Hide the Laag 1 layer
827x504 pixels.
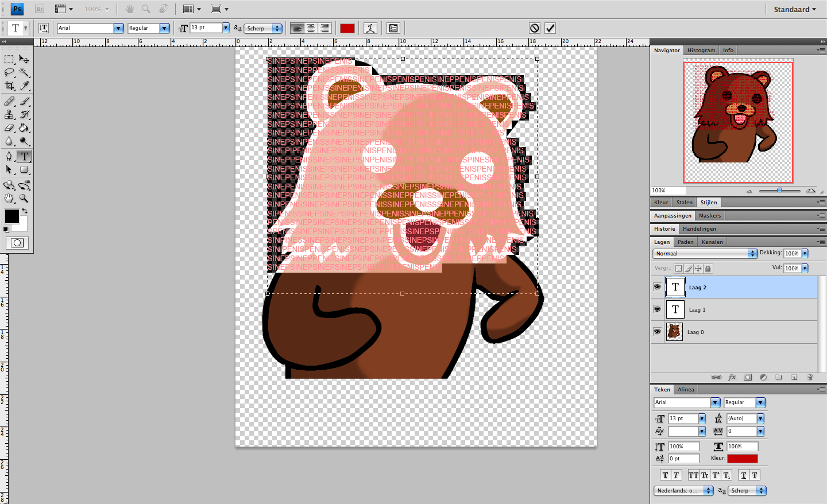[x=658, y=309]
